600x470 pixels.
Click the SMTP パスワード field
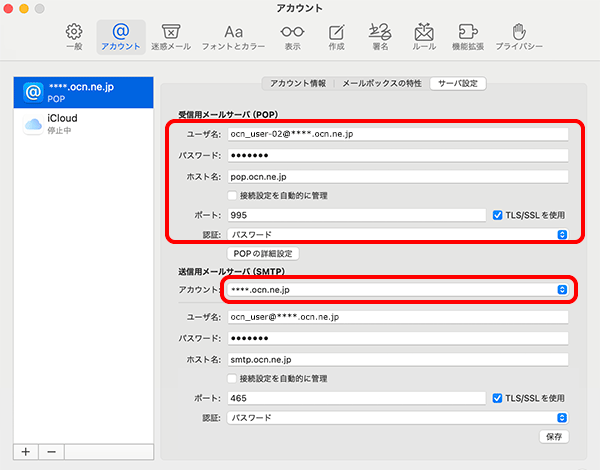(x=398, y=338)
